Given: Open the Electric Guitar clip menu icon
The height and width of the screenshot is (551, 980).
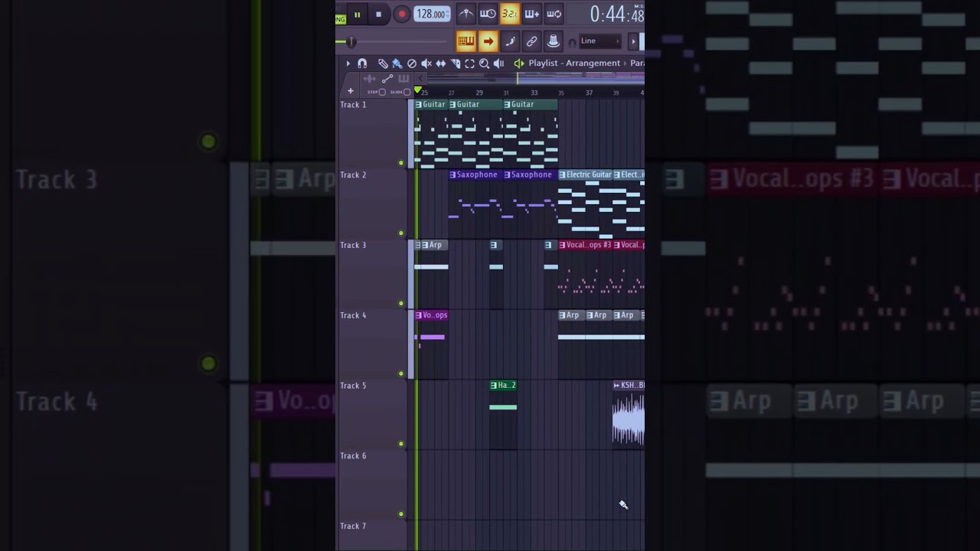Looking at the screenshot, I should click(562, 175).
